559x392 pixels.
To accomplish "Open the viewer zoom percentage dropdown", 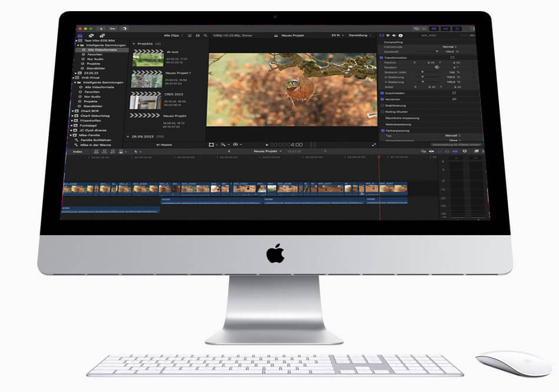I will pyautogui.click(x=337, y=35).
